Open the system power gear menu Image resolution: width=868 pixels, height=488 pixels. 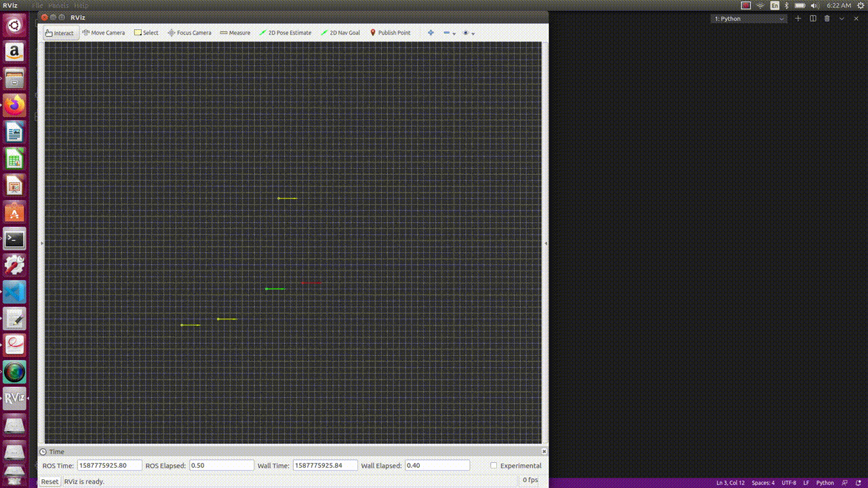tap(859, 5)
